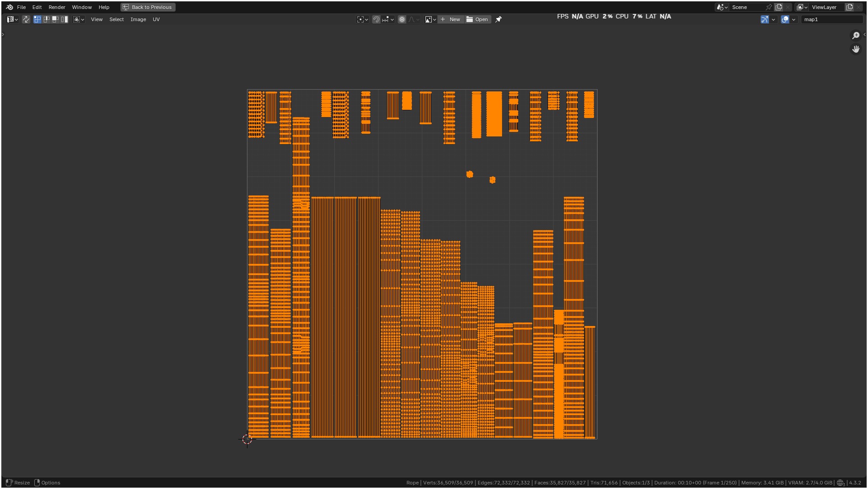Toggle snapping magnet icon
This screenshot has height=489, width=868.
[x=376, y=19]
